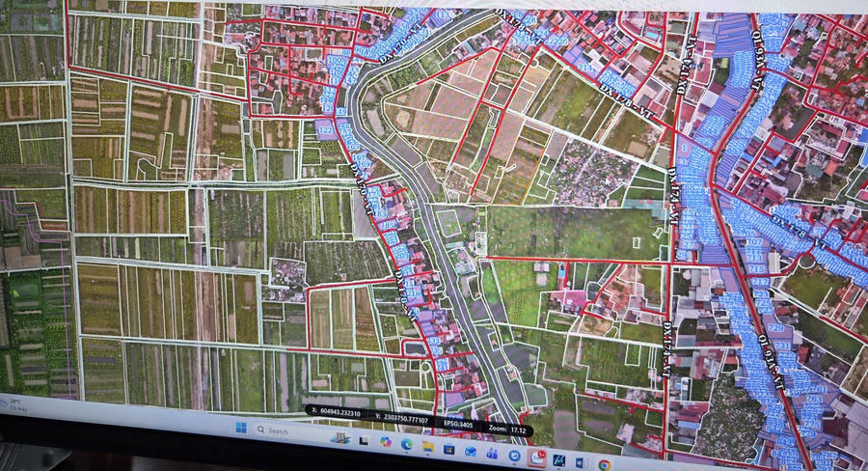Click the Zoom 17.12 level readout

point(507,428)
